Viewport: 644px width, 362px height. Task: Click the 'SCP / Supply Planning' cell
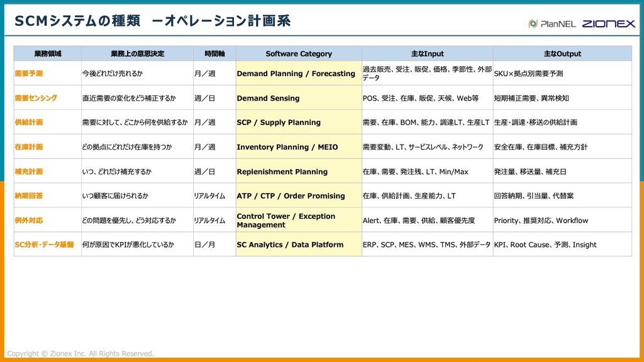(299, 123)
